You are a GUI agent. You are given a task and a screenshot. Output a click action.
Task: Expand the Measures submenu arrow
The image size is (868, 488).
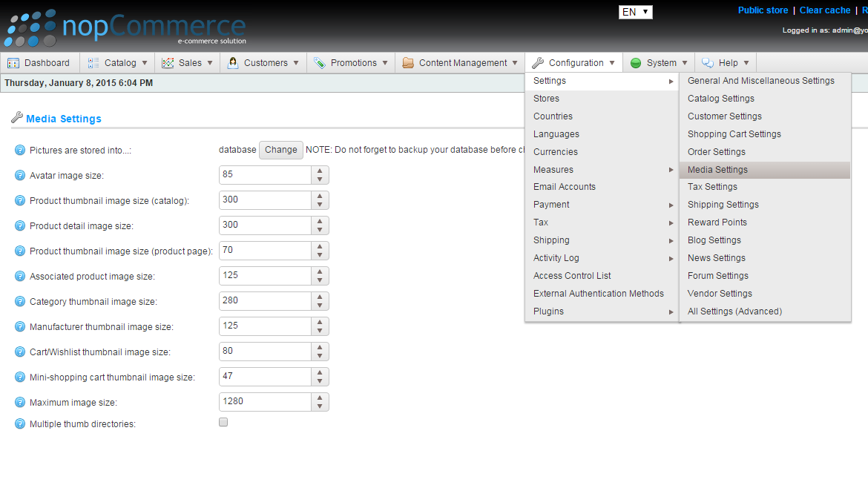point(671,170)
